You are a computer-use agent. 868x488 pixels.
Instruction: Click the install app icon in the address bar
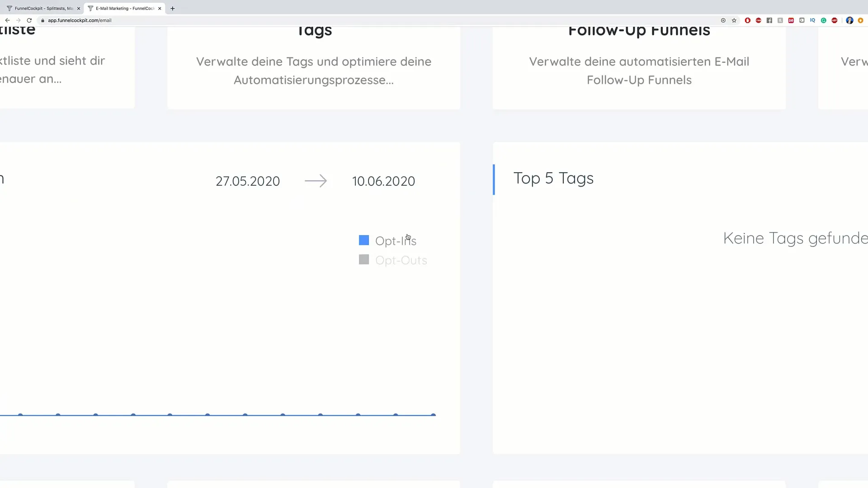pyautogui.click(x=723, y=20)
